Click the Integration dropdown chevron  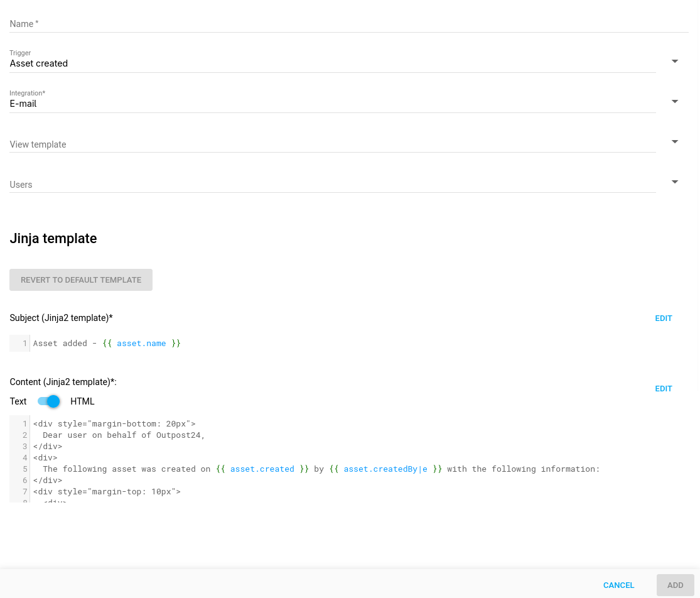(674, 101)
